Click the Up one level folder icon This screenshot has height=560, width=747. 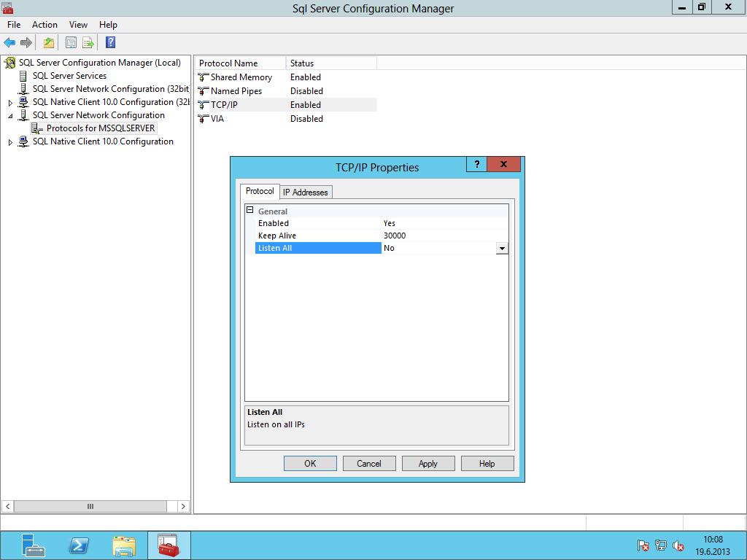[x=49, y=43]
